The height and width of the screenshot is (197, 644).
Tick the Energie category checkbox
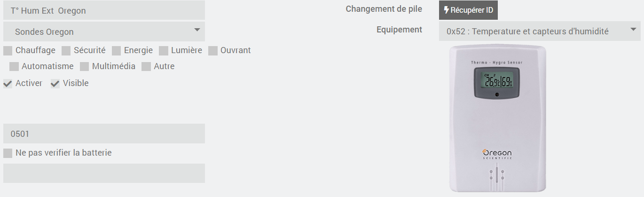click(x=117, y=51)
